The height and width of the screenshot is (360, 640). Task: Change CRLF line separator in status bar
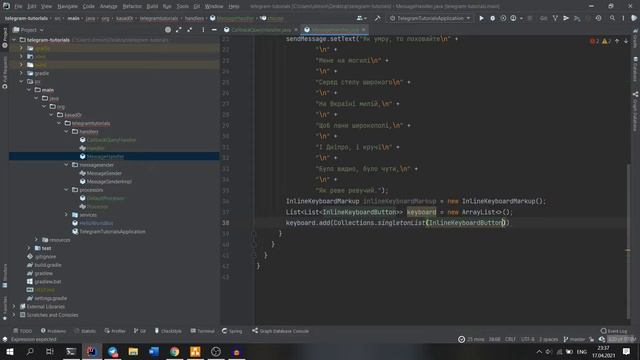(x=510, y=339)
